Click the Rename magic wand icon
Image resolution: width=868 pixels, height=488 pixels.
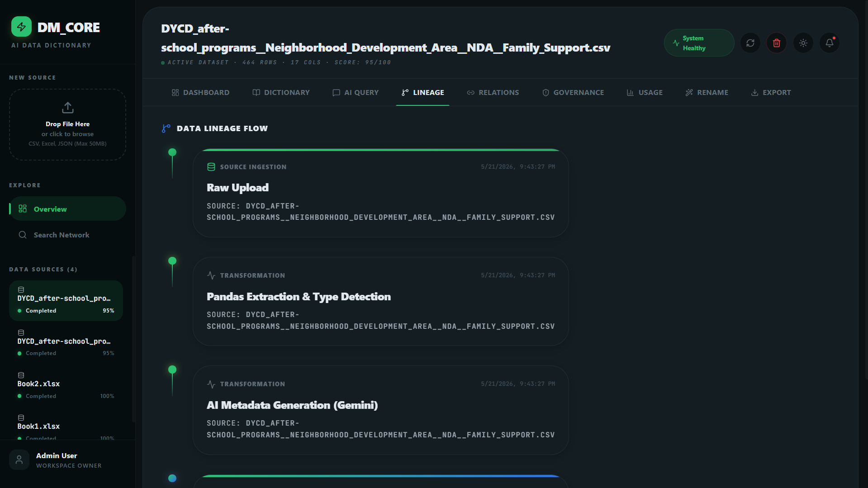point(689,92)
